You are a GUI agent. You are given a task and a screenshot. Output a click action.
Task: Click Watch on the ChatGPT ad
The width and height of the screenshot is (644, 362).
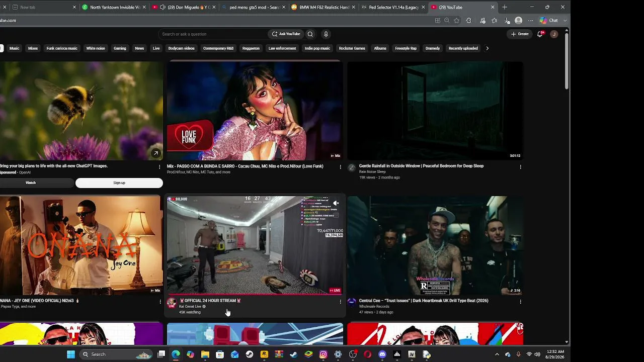(31, 183)
